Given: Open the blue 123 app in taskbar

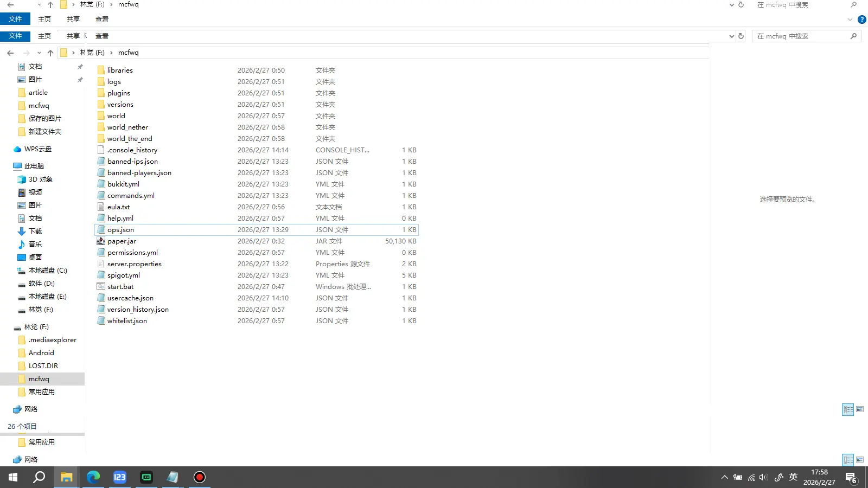Looking at the screenshot, I should click(119, 477).
